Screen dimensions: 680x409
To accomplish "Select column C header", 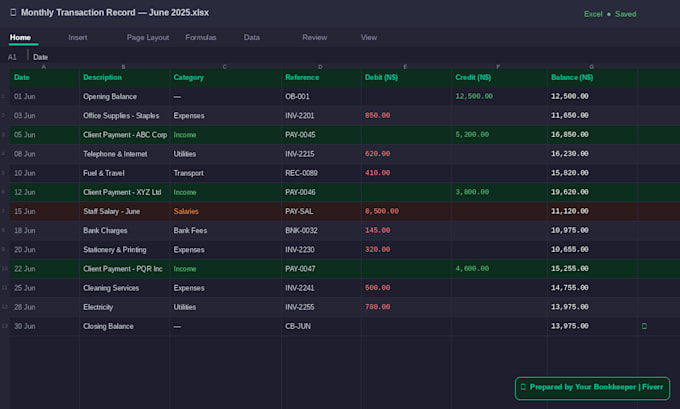I will [x=225, y=66].
